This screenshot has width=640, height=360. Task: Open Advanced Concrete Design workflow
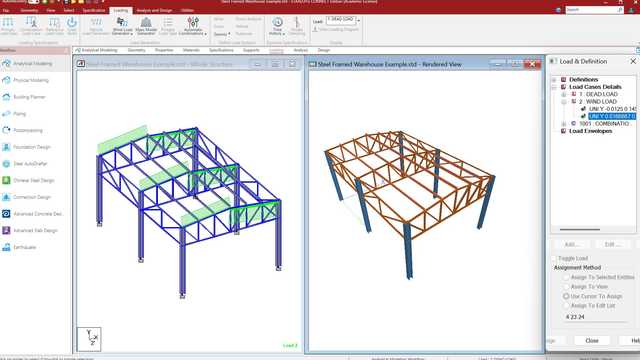(x=33, y=214)
